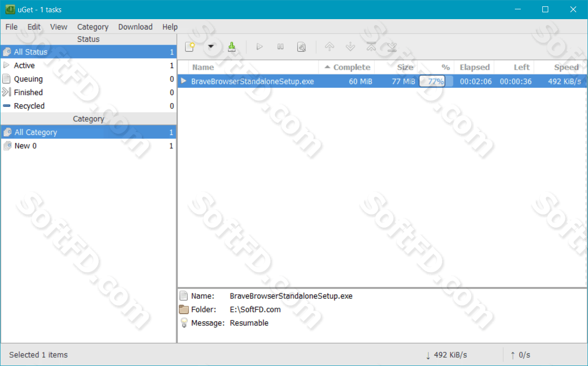Click the New 0 category icon
The width and height of the screenshot is (588, 366).
pyautogui.click(x=7, y=146)
